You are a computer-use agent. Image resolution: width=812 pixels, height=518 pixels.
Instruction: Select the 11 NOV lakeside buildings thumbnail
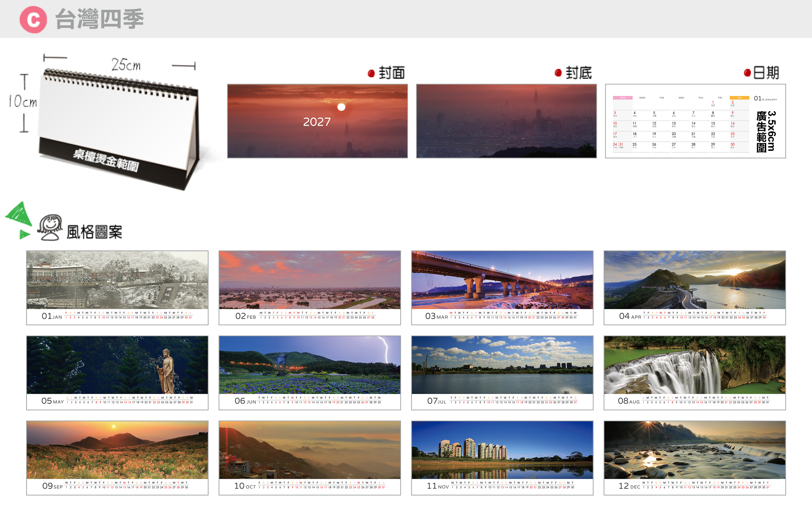coord(502,458)
